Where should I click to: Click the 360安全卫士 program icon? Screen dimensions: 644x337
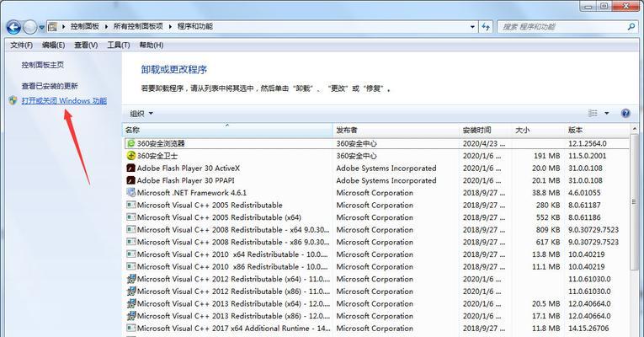pyautogui.click(x=131, y=156)
